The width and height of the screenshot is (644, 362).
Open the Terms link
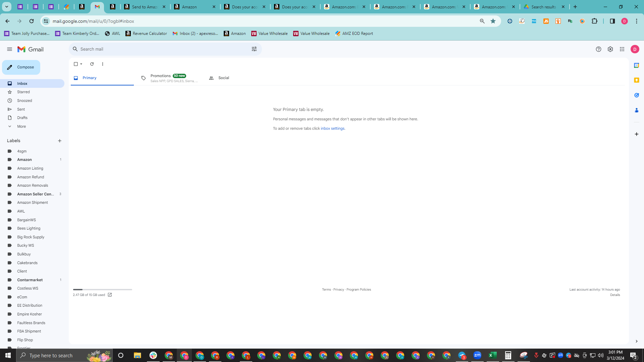pos(326,290)
